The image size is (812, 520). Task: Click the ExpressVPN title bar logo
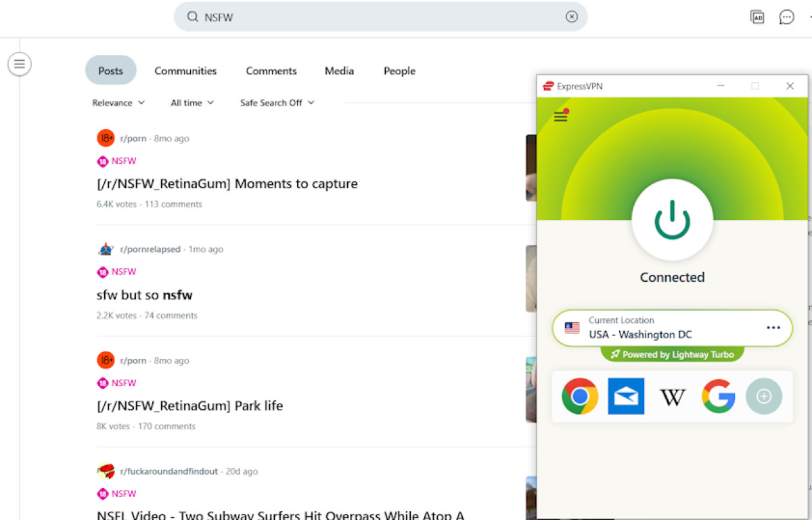[x=548, y=86]
